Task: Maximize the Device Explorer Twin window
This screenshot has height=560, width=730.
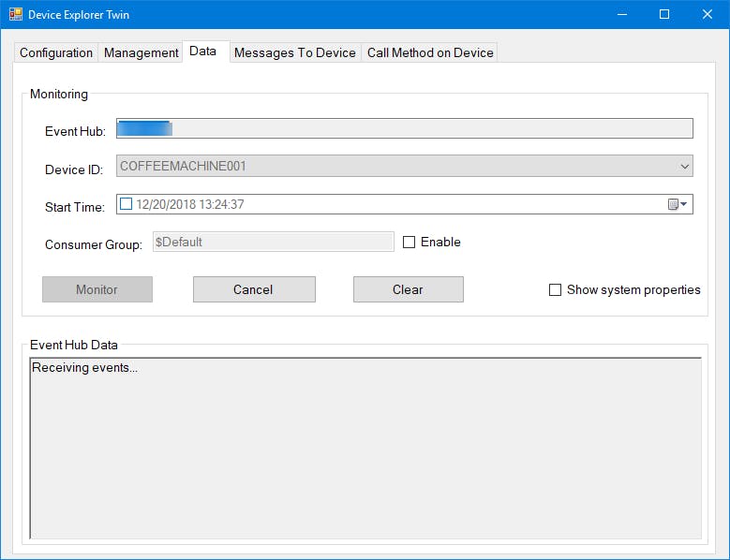Action: (664, 14)
